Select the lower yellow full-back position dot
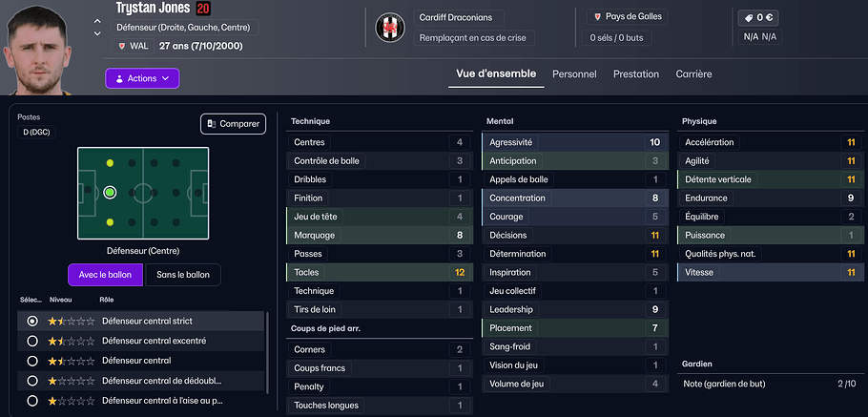The image size is (868, 417). click(111, 221)
